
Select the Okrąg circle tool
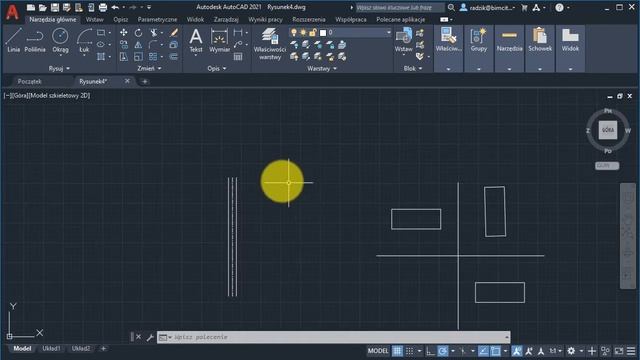click(x=60, y=40)
